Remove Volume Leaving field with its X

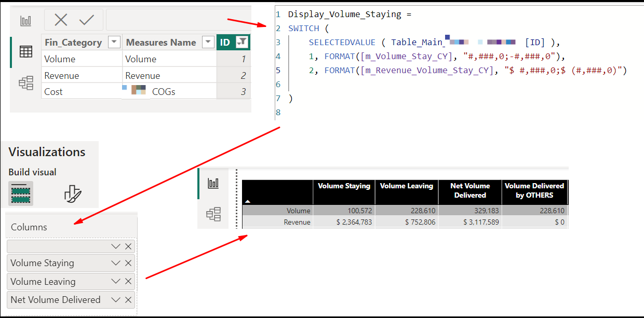pyautogui.click(x=128, y=282)
